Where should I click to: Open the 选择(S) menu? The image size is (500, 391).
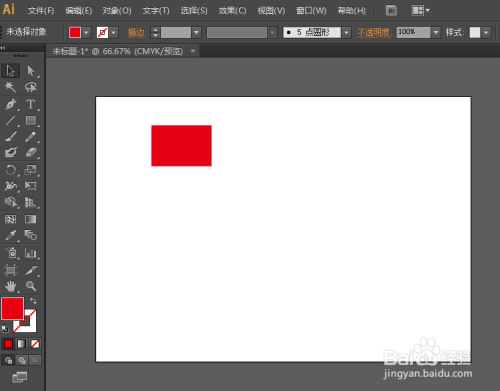[x=194, y=11]
